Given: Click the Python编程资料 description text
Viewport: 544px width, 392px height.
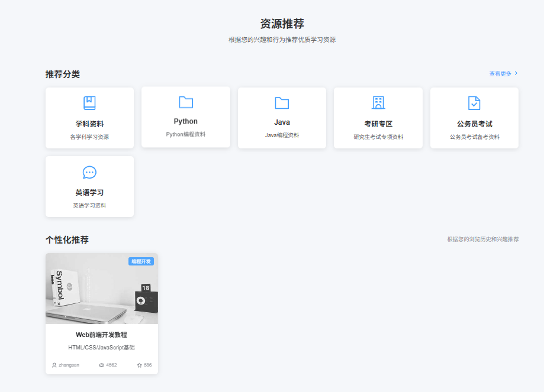Looking at the screenshot, I should [x=185, y=134].
